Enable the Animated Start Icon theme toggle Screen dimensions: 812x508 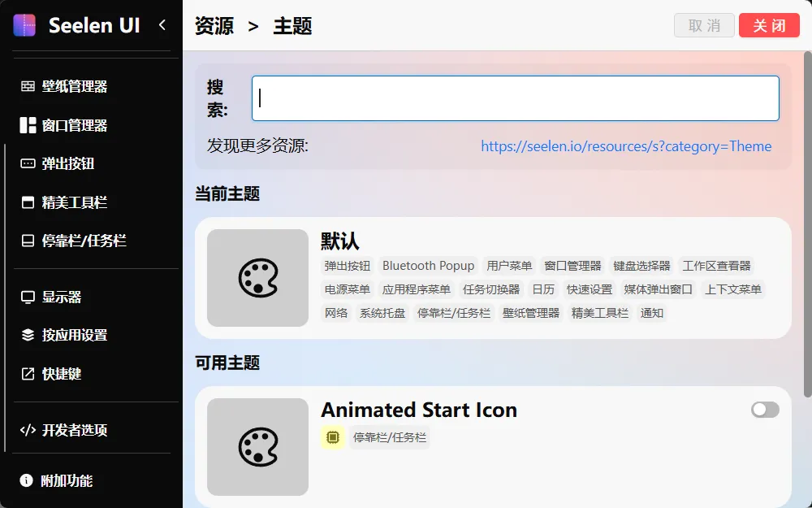765,410
